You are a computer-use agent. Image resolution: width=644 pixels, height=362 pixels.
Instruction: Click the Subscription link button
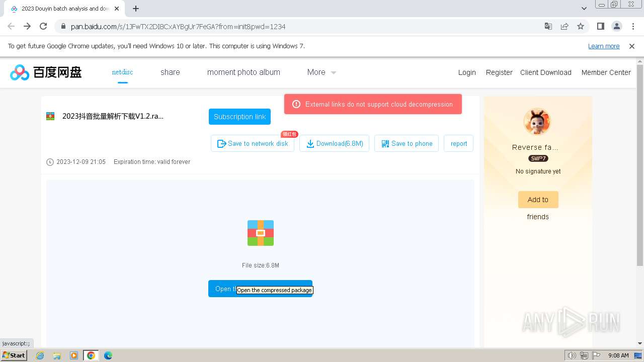[x=239, y=117]
